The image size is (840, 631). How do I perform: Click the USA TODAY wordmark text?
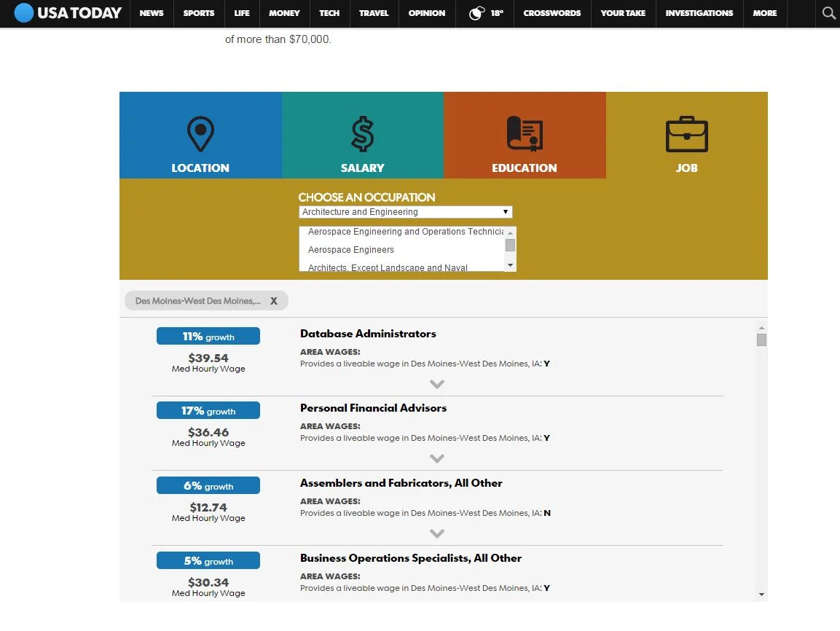click(x=79, y=13)
